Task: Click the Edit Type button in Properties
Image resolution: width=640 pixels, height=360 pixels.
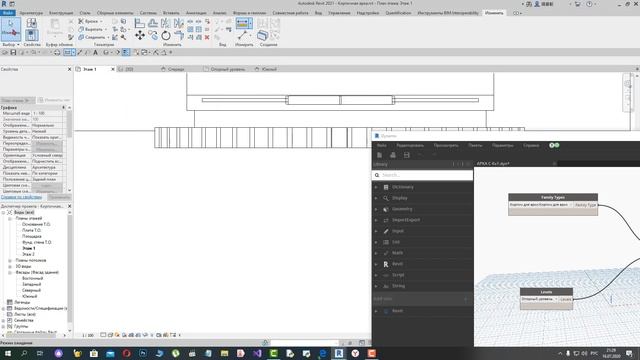Action: (54, 100)
